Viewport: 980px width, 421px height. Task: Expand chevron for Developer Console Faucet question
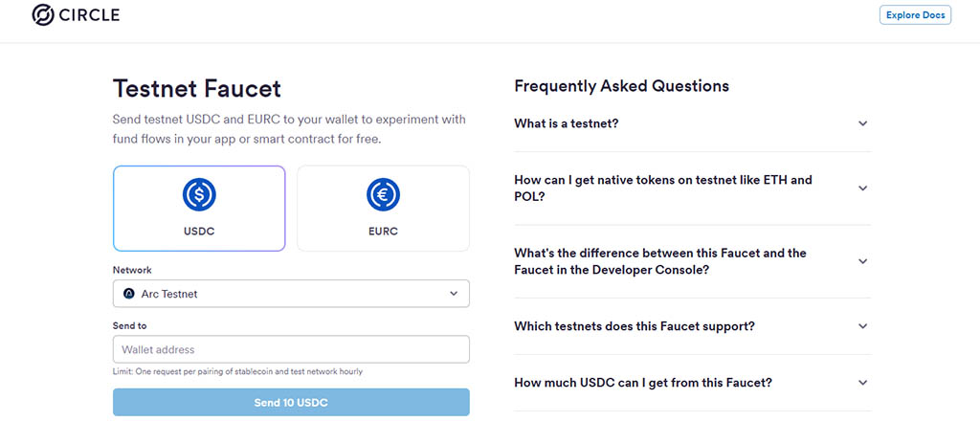pyautogui.click(x=862, y=261)
